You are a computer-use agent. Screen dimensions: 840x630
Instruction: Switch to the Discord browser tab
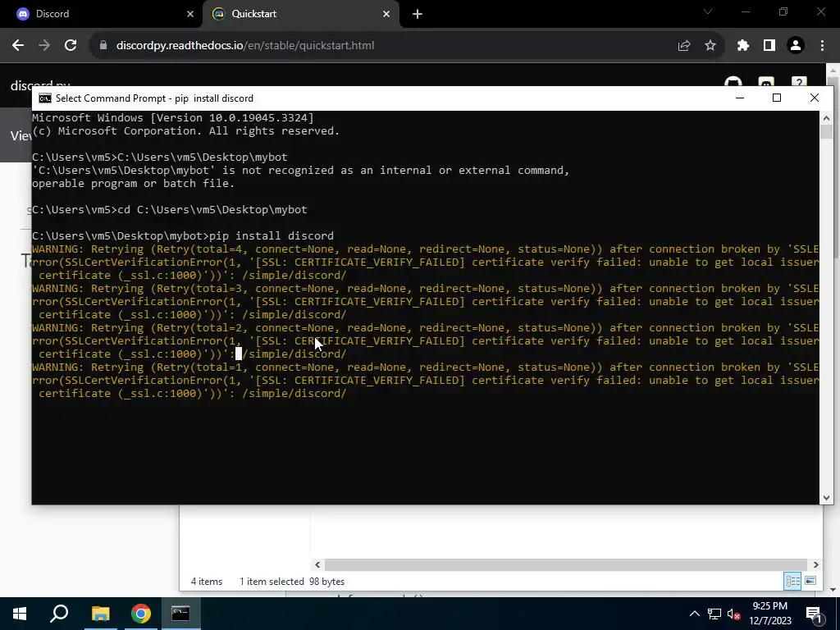pyautogui.click(x=102, y=14)
